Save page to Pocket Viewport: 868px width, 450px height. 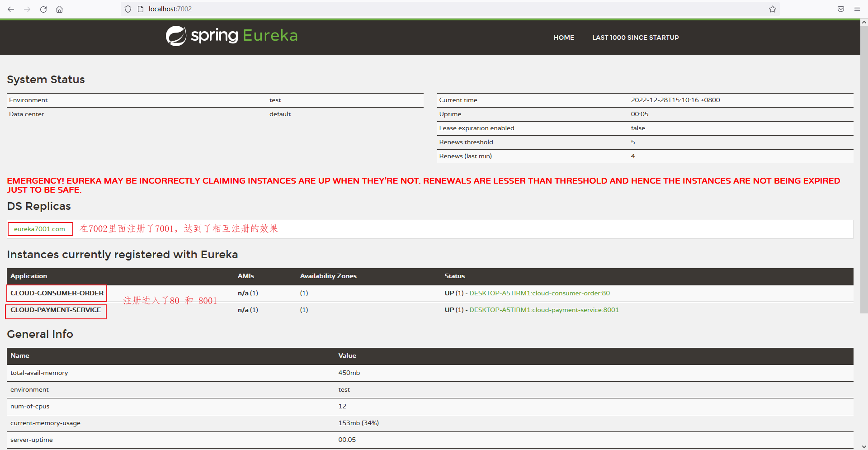pos(841,9)
